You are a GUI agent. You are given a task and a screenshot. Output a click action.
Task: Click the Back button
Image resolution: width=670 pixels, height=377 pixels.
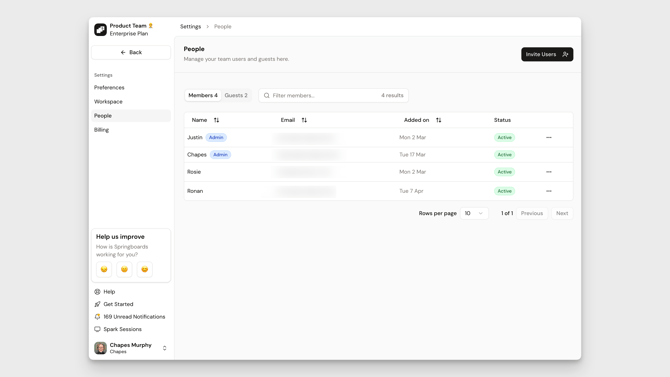131,52
